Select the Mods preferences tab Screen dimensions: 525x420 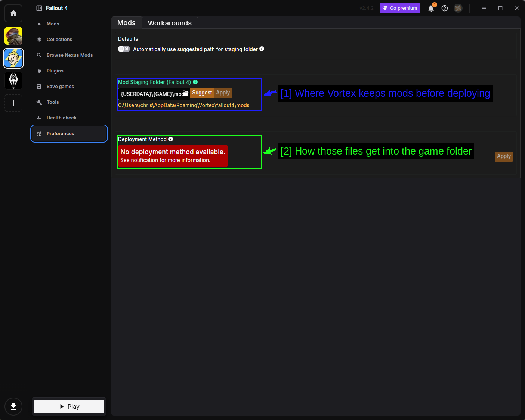126,23
